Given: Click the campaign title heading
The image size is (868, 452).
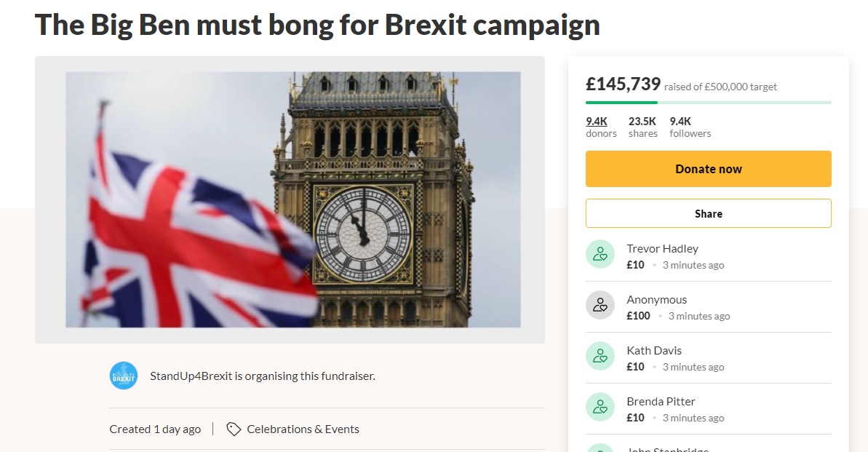Looking at the screenshot, I should point(317,25).
